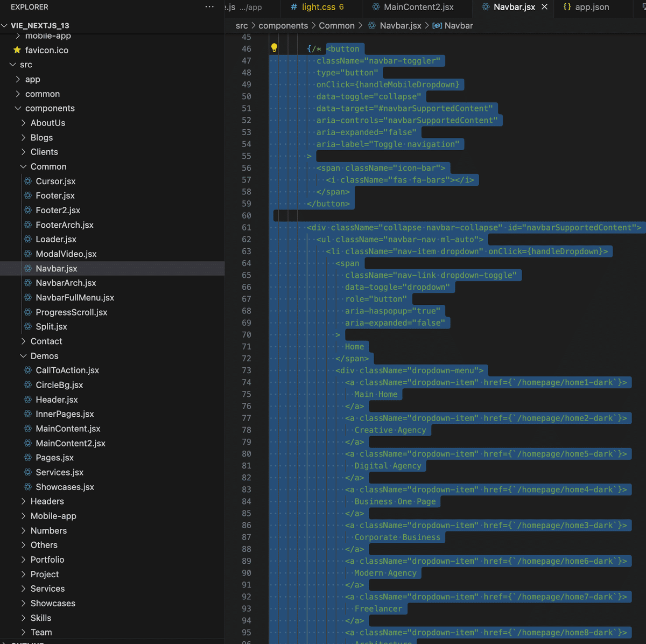Viewport: 646px width, 644px height.
Task: Click the React icon beside Footer2.jsx
Action: pos(28,210)
